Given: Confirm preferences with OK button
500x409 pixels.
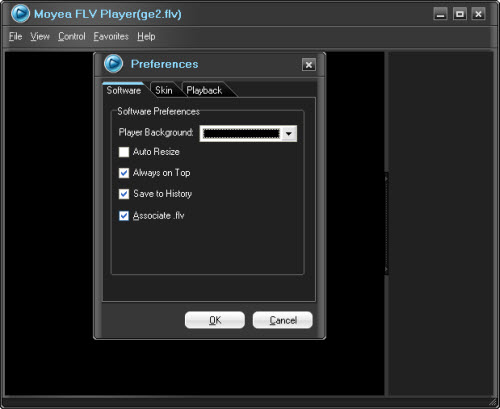Looking at the screenshot, I should (x=215, y=320).
